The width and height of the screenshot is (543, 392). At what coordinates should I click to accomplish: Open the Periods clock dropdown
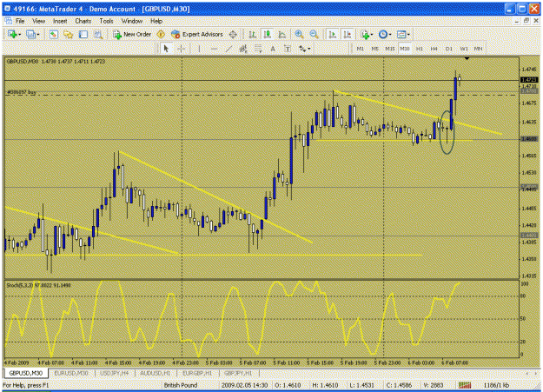(x=385, y=34)
